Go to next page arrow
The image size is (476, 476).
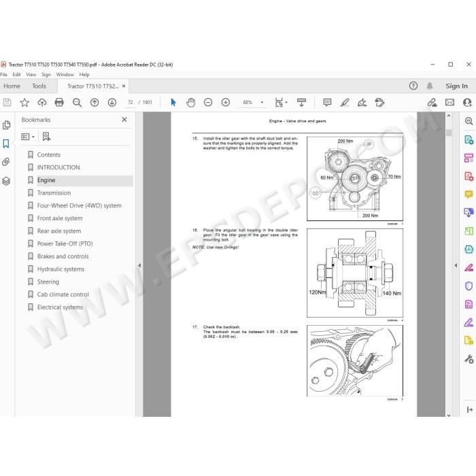[x=112, y=103]
